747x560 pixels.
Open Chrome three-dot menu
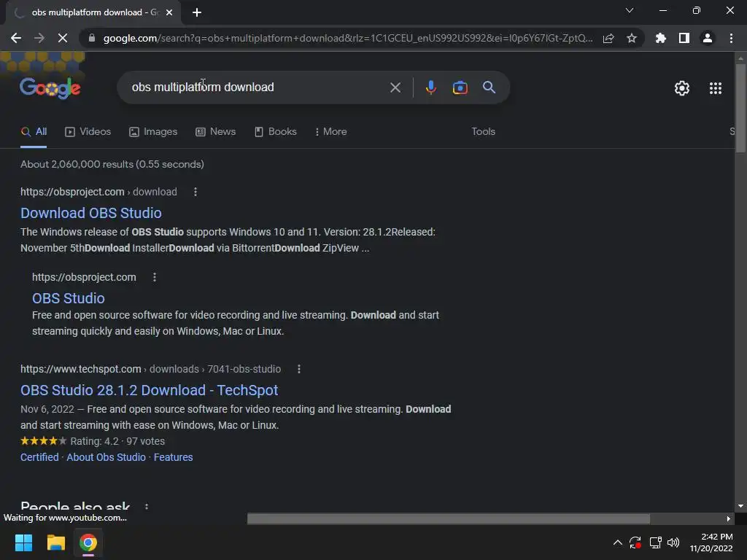coord(731,38)
